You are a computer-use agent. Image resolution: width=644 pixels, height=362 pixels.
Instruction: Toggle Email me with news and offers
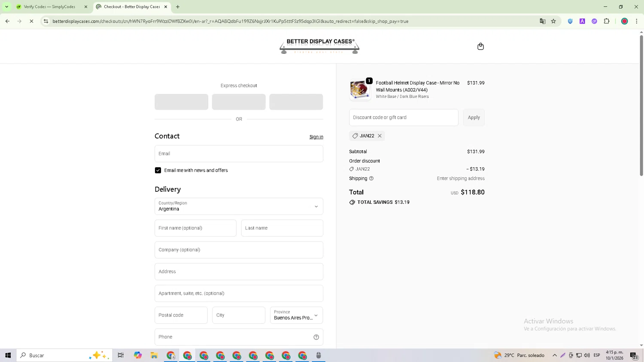click(158, 170)
